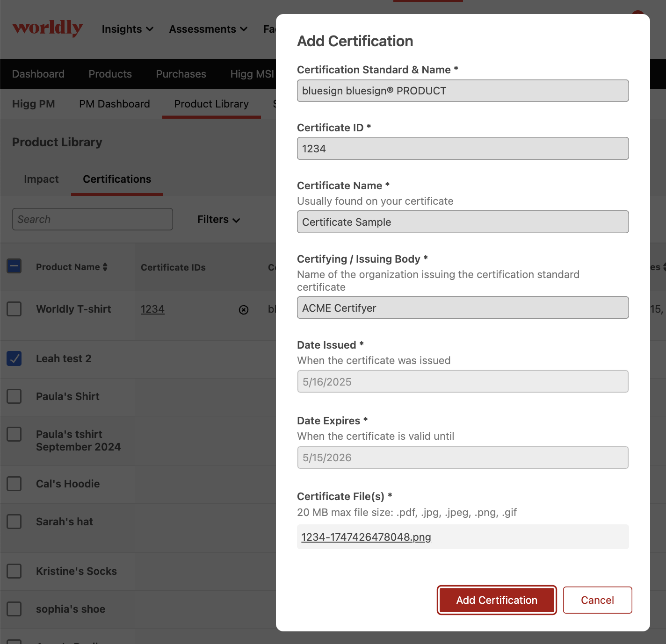
Task: Click Paula's tshirt September 2024 name
Action: tap(78, 441)
